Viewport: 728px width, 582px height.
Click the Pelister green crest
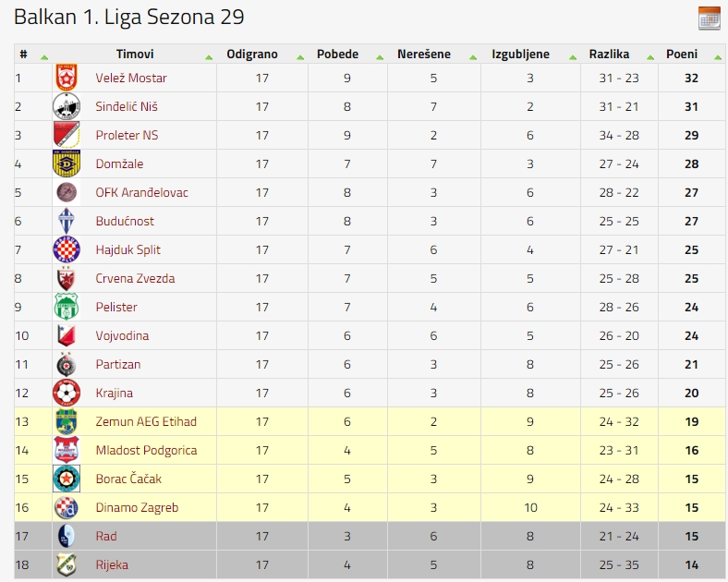click(67, 307)
